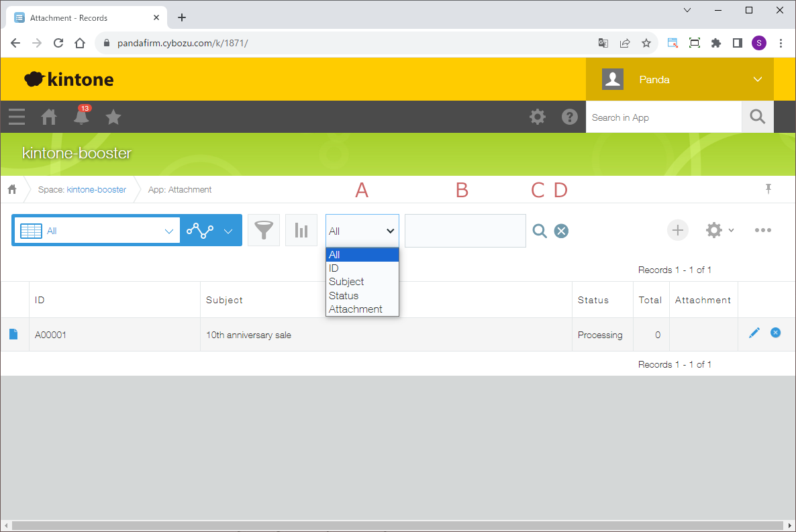Open record A00001 details file icon

pyautogui.click(x=13, y=334)
